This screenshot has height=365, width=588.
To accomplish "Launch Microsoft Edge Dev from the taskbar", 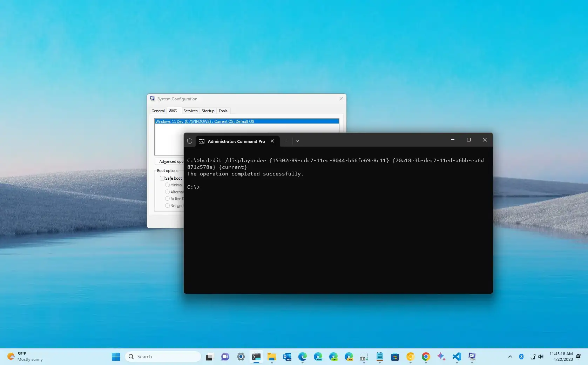I will pyautogui.click(x=333, y=357).
